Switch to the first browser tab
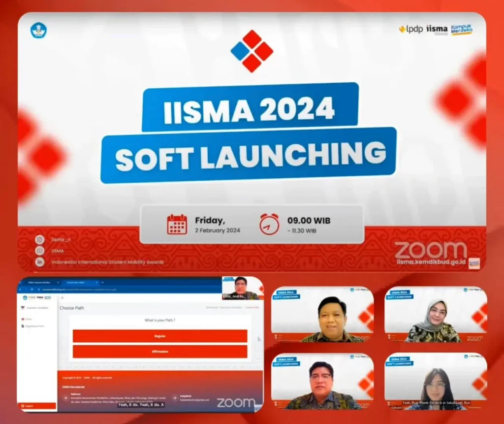Screen dimensions: 504x424 (39, 283)
